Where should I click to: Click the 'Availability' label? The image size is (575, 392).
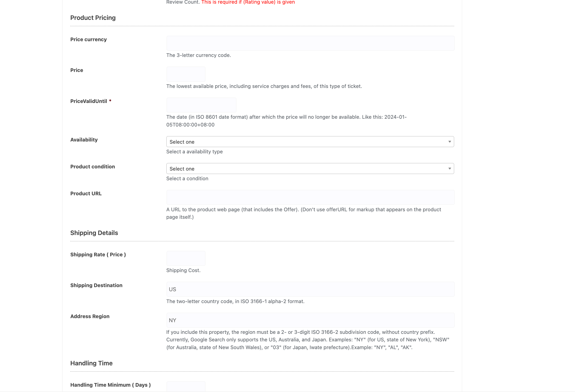pyautogui.click(x=84, y=140)
